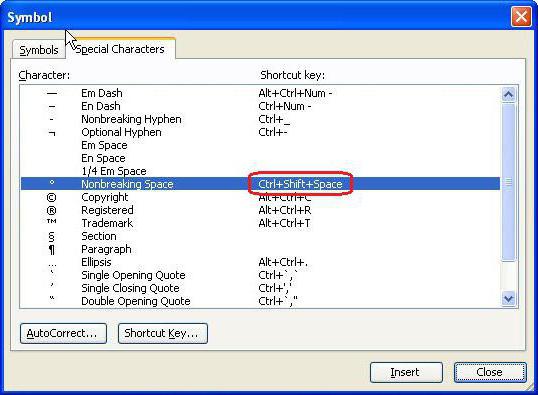Click the scrollbar down arrow
The height and width of the screenshot is (395, 538).
pyautogui.click(x=508, y=298)
